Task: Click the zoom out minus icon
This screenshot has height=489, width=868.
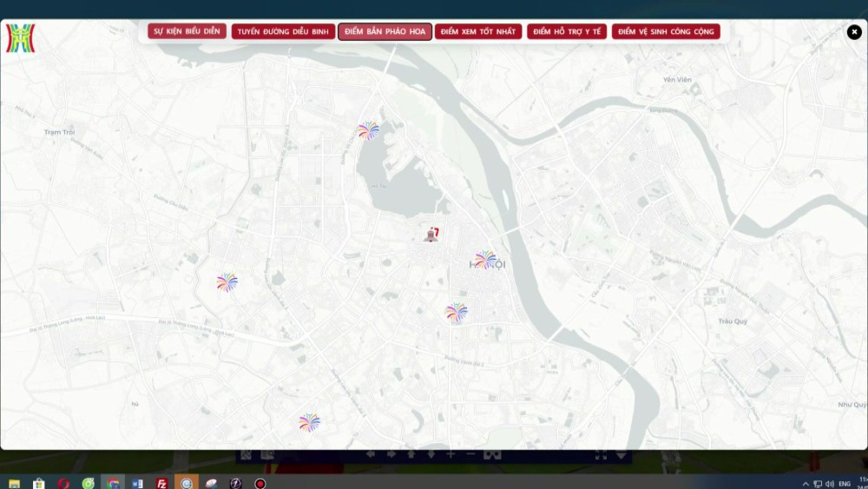Action: (471, 454)
